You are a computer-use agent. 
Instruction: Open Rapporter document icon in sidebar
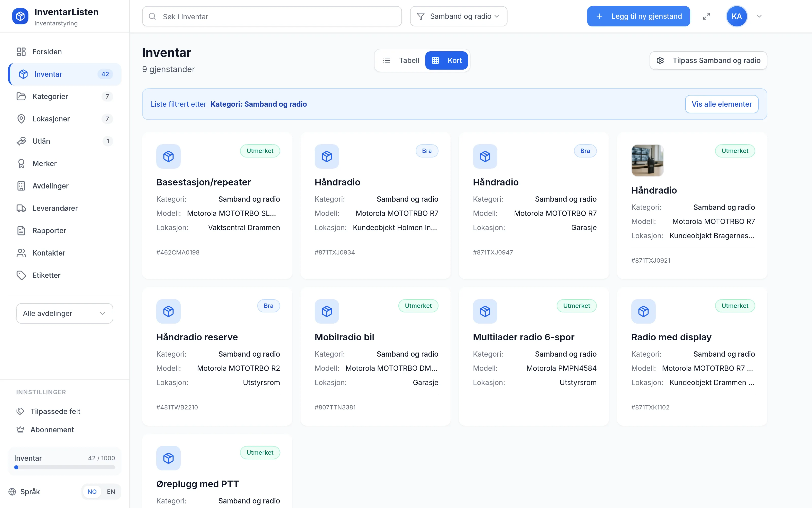(x=21, y=230)
